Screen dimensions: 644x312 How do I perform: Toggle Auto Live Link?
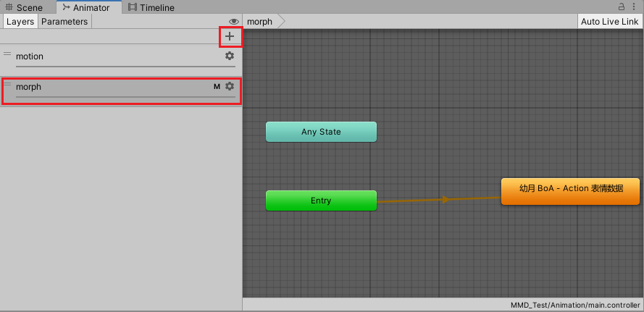point(610,22)
